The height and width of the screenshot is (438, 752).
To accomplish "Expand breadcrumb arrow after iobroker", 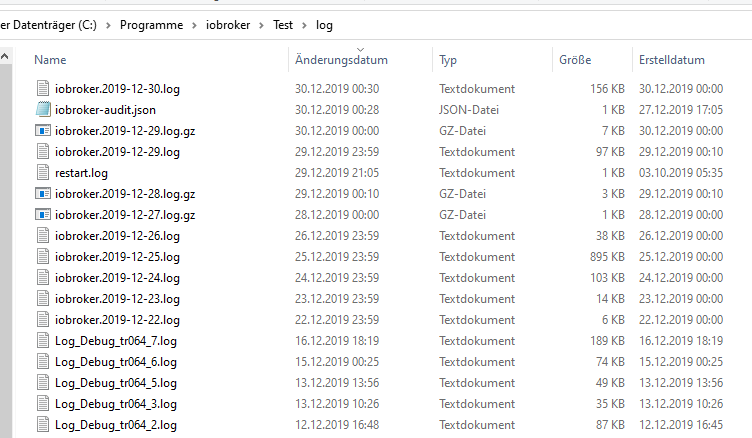I will [261, 25].
